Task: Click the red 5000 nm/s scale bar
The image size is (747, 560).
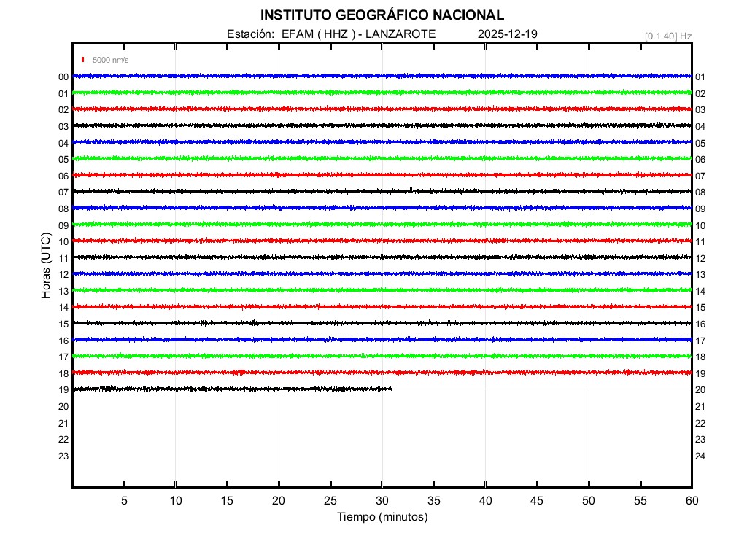Action: click(x=84, y=60)
